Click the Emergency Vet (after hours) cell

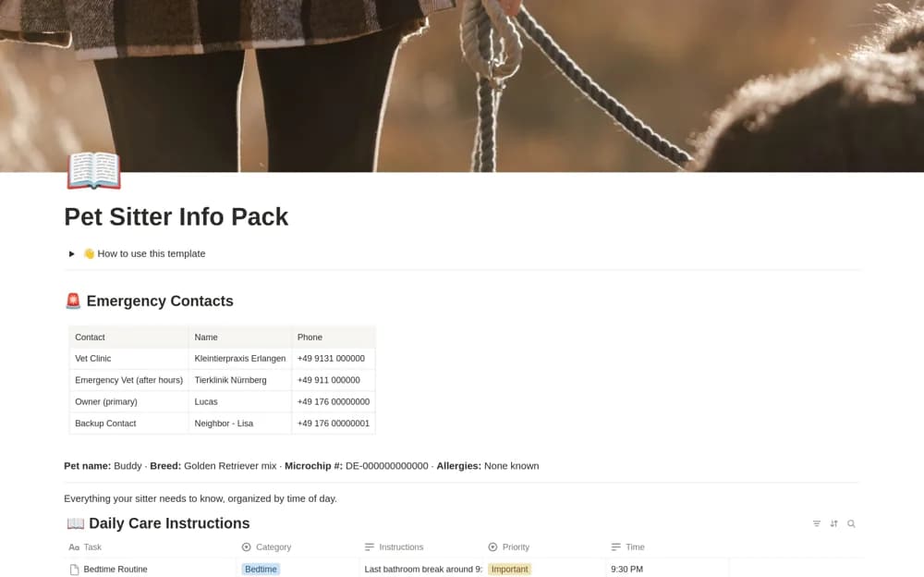[128, 380]
